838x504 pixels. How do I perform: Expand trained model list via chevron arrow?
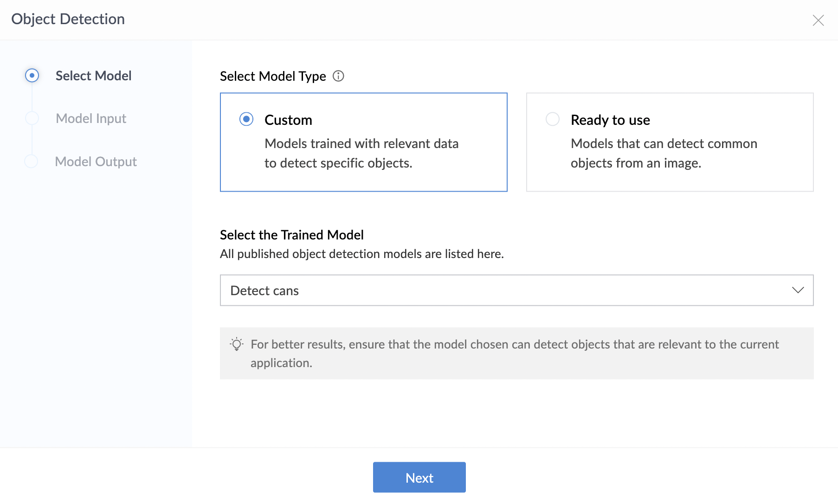coord(798,291)
